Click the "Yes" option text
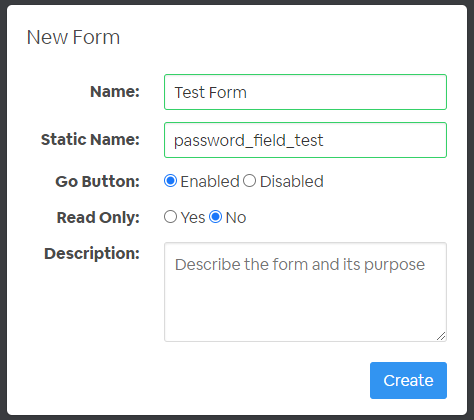 pos(193,218)
